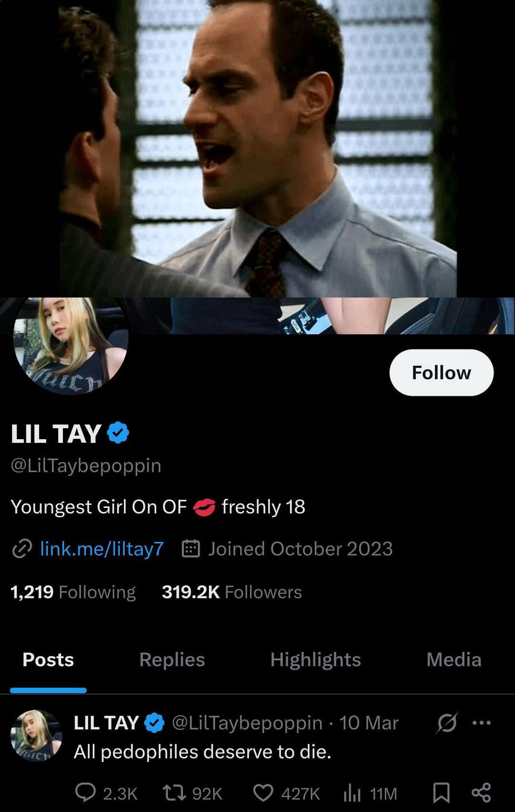Share the post via the share icon
This screenshot has width=515, height=812.
point(481,793)
